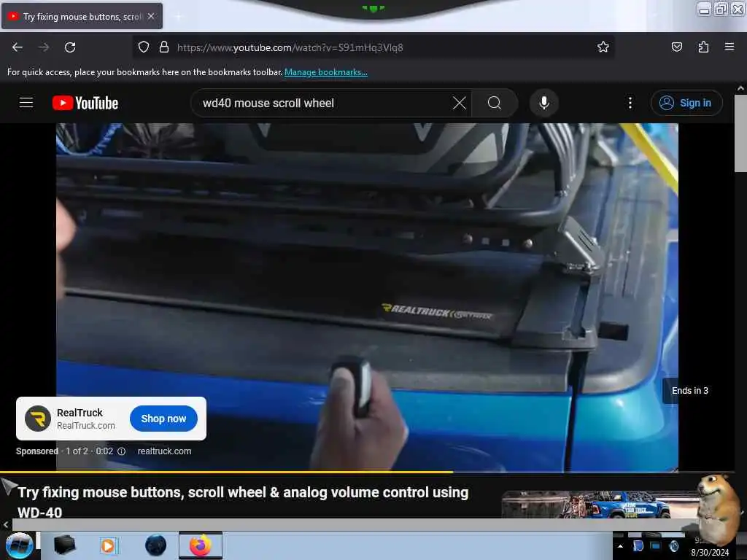Click the Sponsored label on the ad
Image resolution: width=747 pixels, height=560 pixels.
click(37, 451)
